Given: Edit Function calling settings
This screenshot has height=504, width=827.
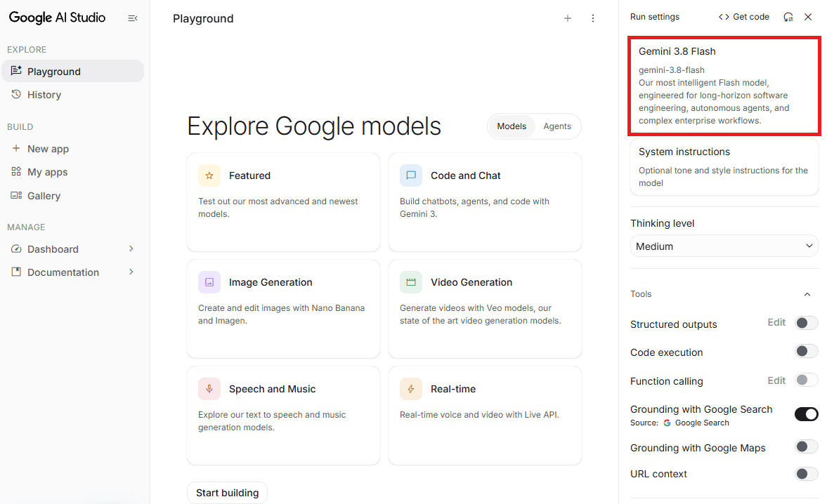Looking at the screenshot, I should (776, 380).
